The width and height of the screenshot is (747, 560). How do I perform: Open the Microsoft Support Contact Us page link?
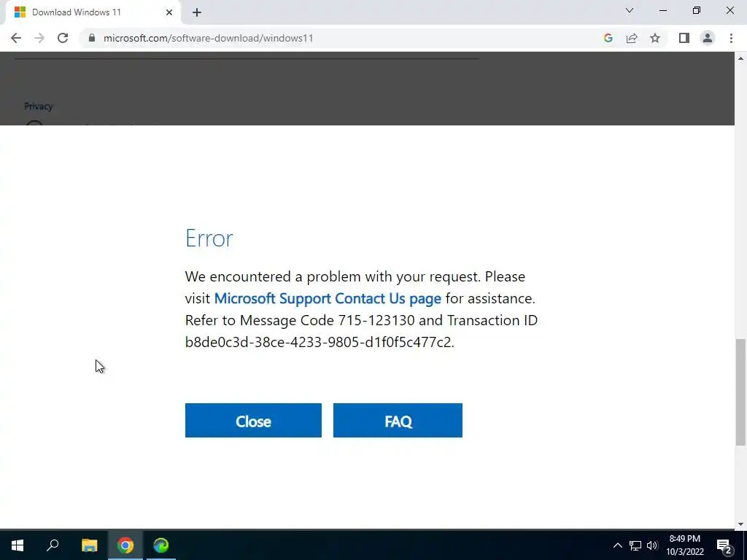[x=328, y=298]
